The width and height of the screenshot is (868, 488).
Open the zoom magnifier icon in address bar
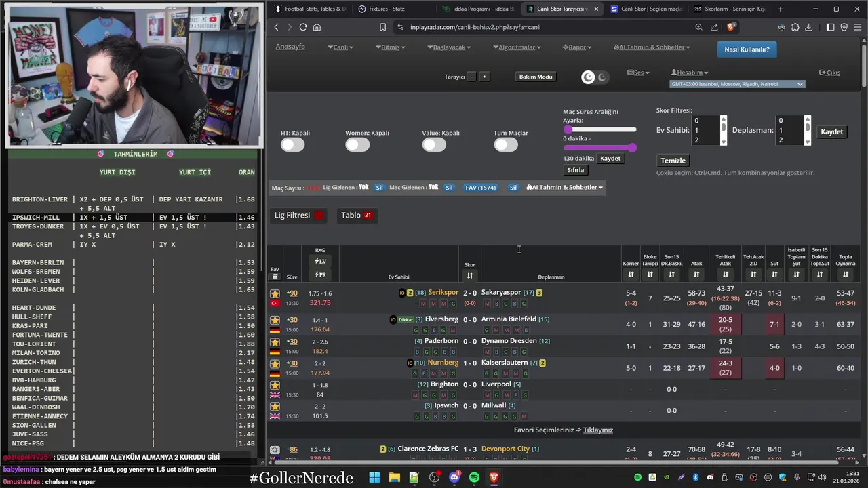pyautogui.click(x=698, y=27)
